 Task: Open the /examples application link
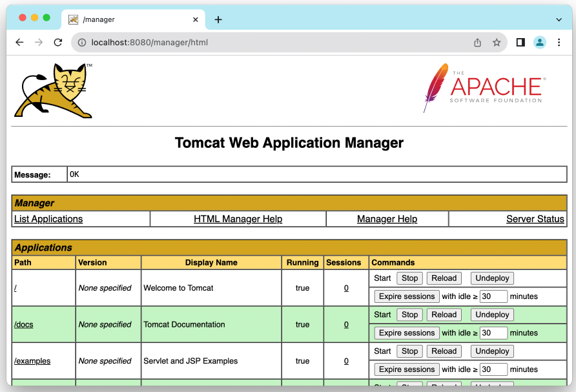tap(32, 361)
